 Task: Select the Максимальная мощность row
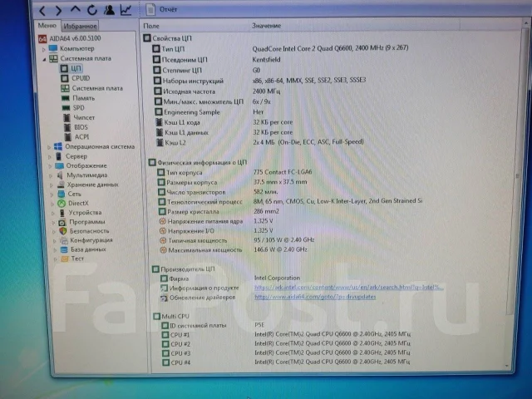(234, 250)
